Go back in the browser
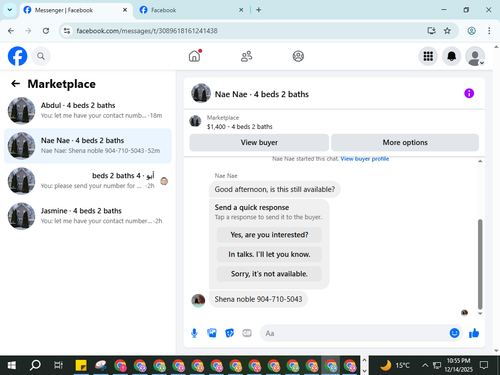This screenshot has height=375, width=500. (x=11, y=31)
